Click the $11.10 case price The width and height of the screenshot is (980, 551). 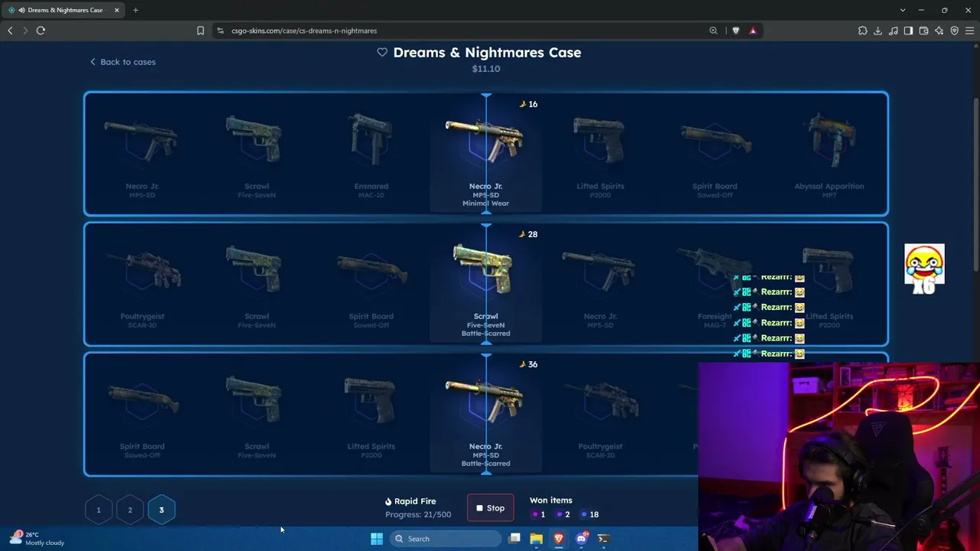pos(486,69)
